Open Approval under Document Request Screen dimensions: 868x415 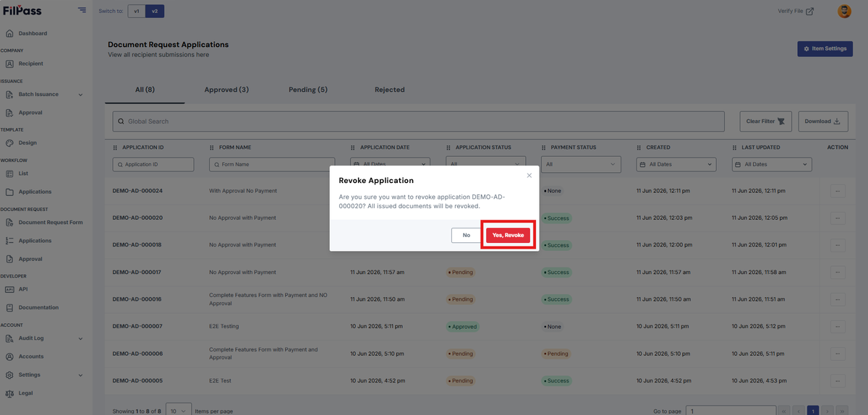click(x=30, y=259)
